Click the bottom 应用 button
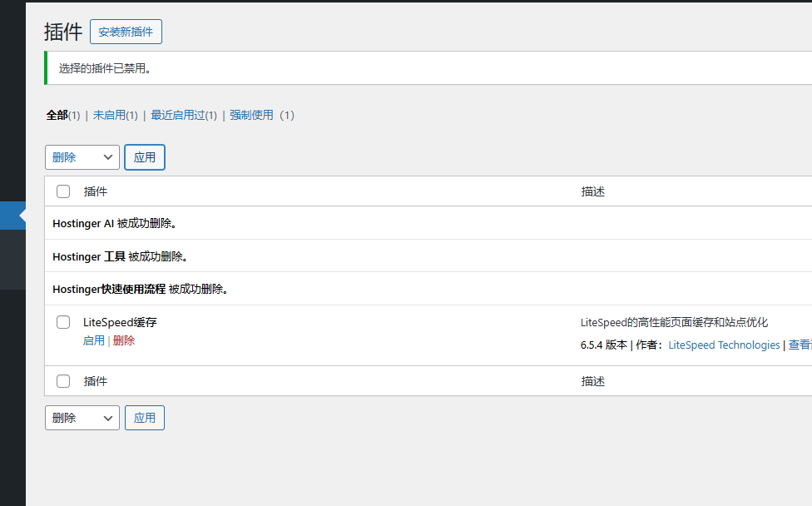The image size is (812, 506). click(144, 417)
